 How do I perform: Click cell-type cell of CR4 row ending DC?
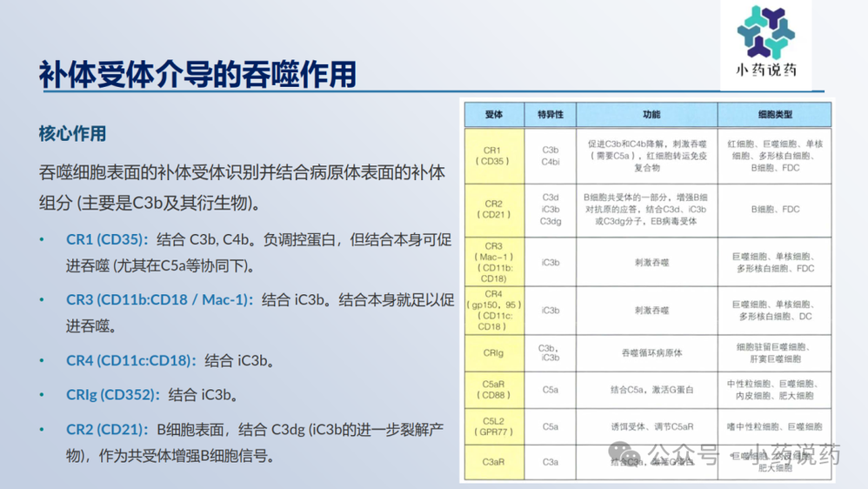point(775,310)
